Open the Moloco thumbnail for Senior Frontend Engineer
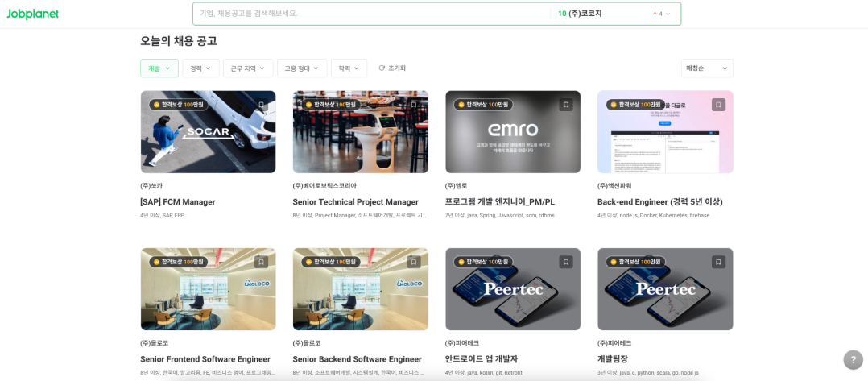 (x=208, y=289)
